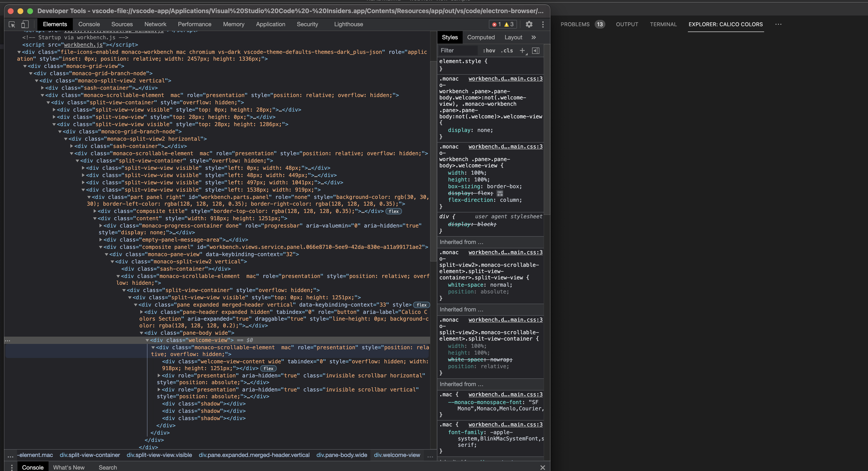Toggle the device toolbar icon
868x471 pixels.
click(25, 24)
